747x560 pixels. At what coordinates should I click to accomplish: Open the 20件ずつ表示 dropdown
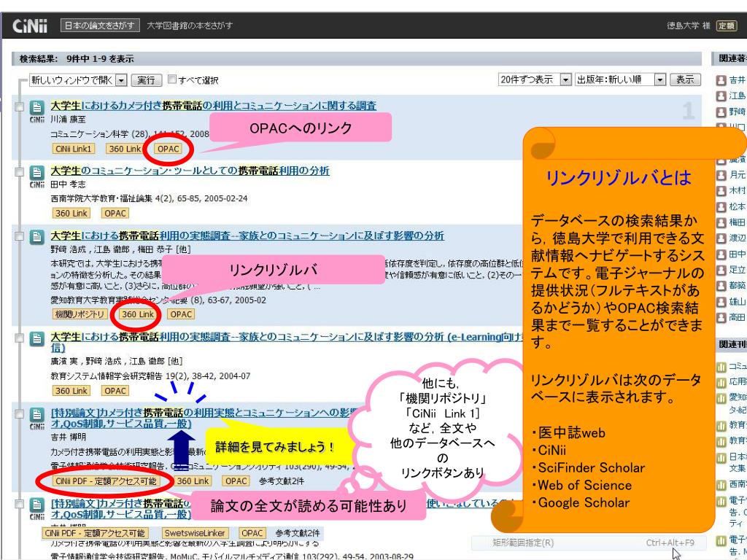click(535, 79)
